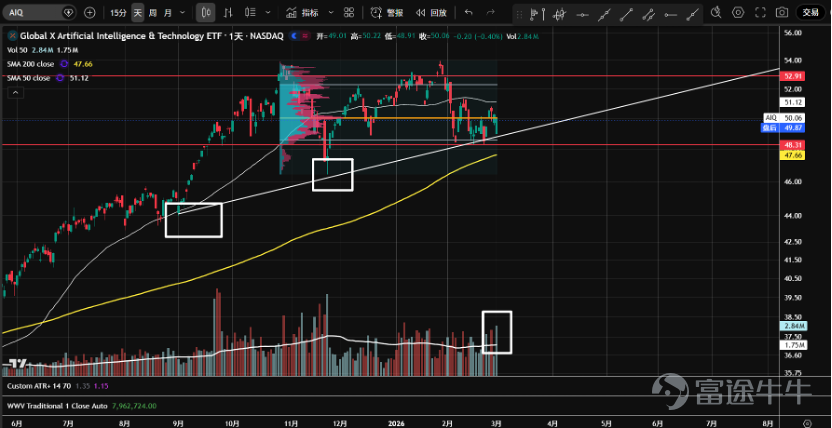832x428 pixels.
Task: Click the 1.75M volume average axis label
Action: point(794,345)
